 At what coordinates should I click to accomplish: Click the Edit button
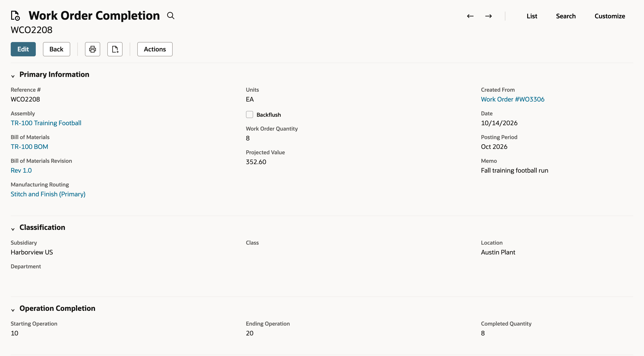(23, 49)
